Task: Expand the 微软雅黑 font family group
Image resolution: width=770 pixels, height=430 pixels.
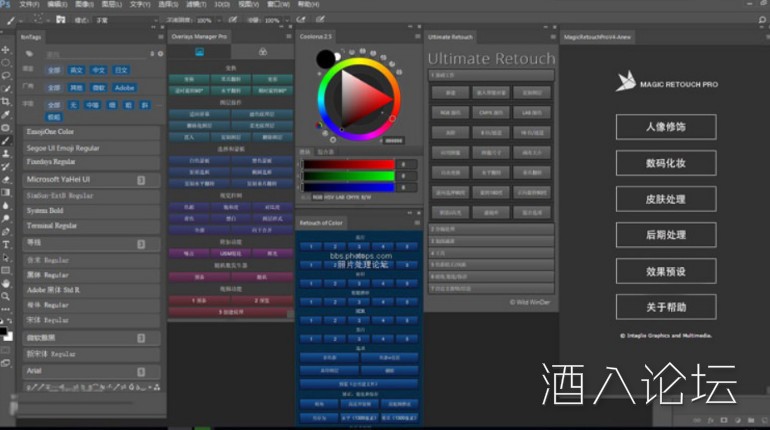Action: click(141, 339)
